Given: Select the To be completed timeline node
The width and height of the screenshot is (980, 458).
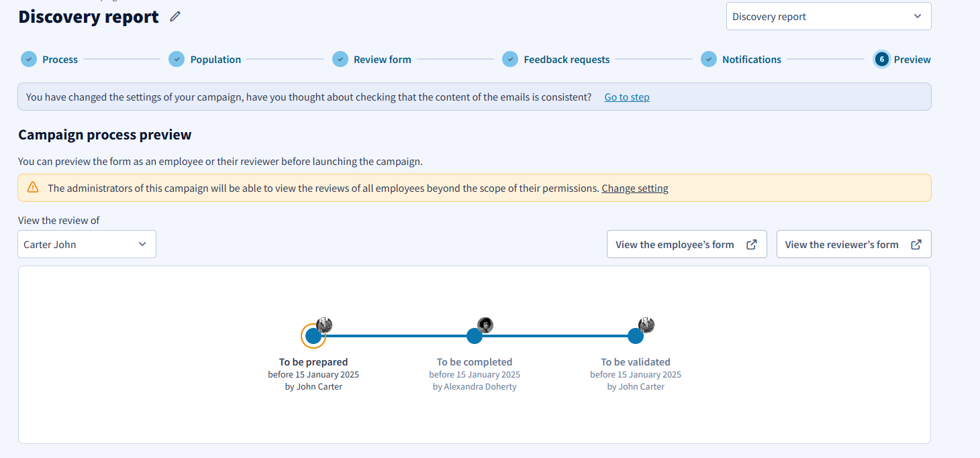Looking at the screenshot, I should (x=475, y=336).
